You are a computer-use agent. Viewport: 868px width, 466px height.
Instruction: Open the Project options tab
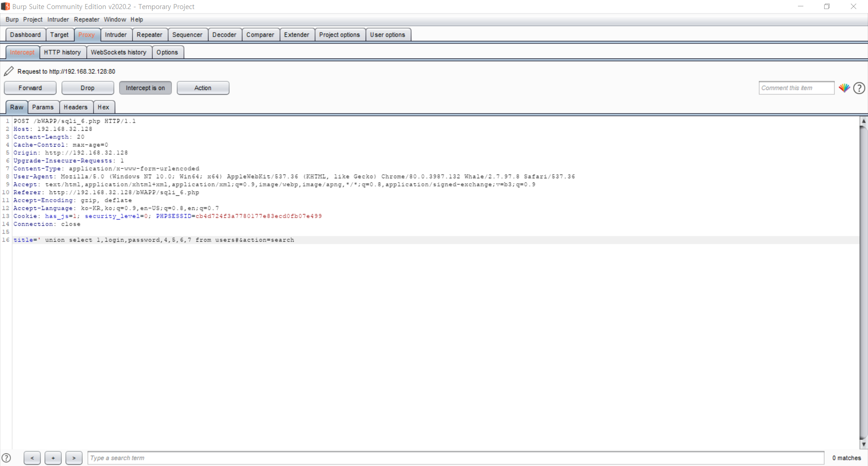click(340, 35)
